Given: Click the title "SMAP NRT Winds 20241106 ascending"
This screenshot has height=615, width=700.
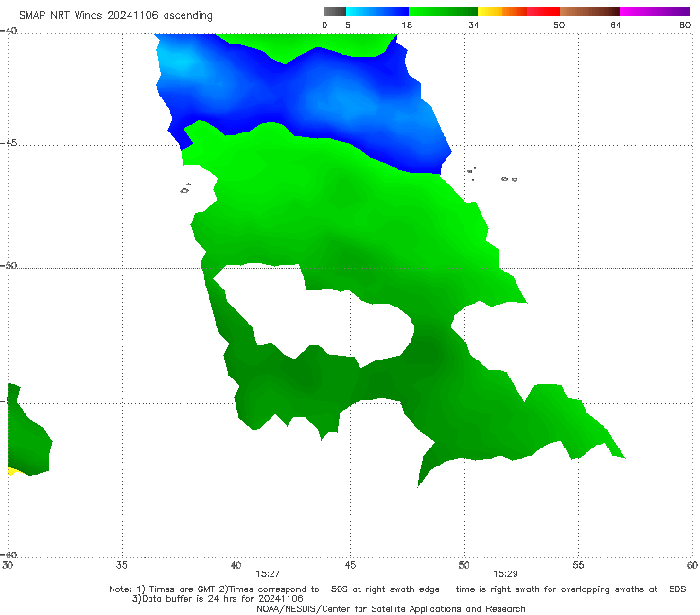Looking at the screenshot, I should tap(115, 15).
